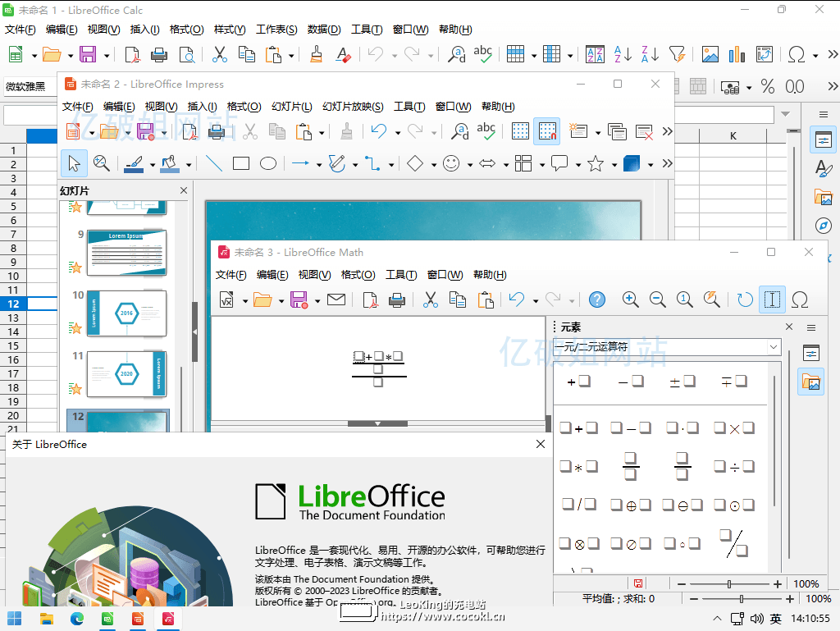Open Math 帮助(H) menu
Image resolution: width=840 pixels, height=631 pixels.
coord(491,275)
